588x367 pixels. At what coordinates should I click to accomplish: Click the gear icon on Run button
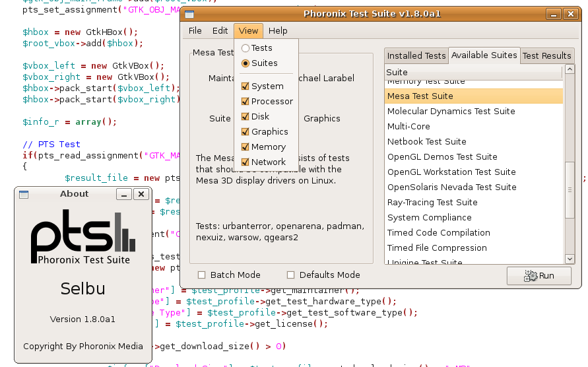point(530,276)
